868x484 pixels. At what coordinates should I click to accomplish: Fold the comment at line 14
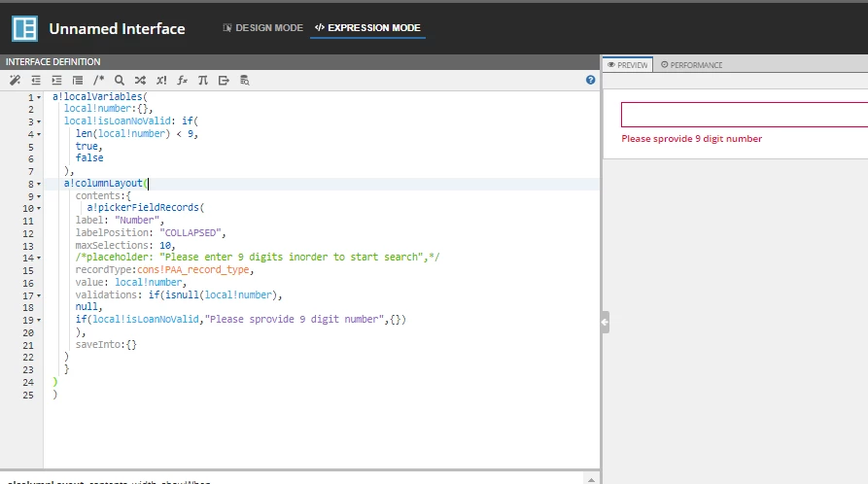39,259
